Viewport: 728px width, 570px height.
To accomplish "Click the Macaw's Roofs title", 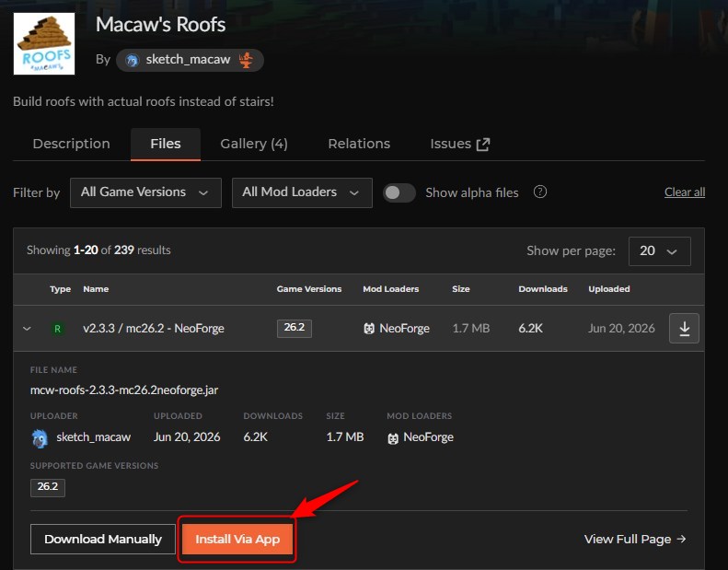I will click(x=161, y=25).
